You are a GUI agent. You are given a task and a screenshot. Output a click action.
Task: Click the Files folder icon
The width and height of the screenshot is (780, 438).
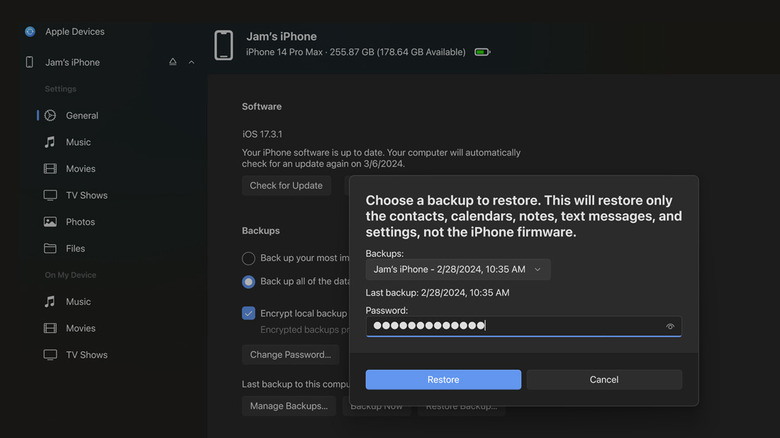tap(50, 248)
